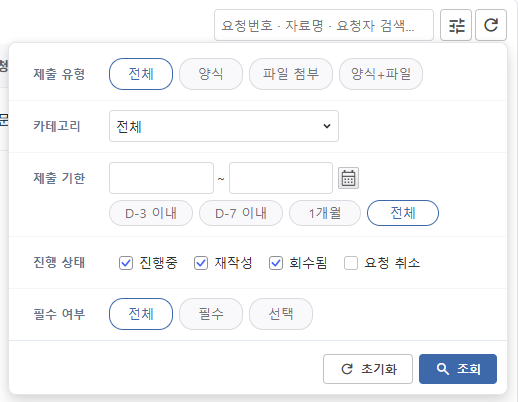Toggle the 진행중 checkbox
Screen dimensions: 518x402
(126, 263)
